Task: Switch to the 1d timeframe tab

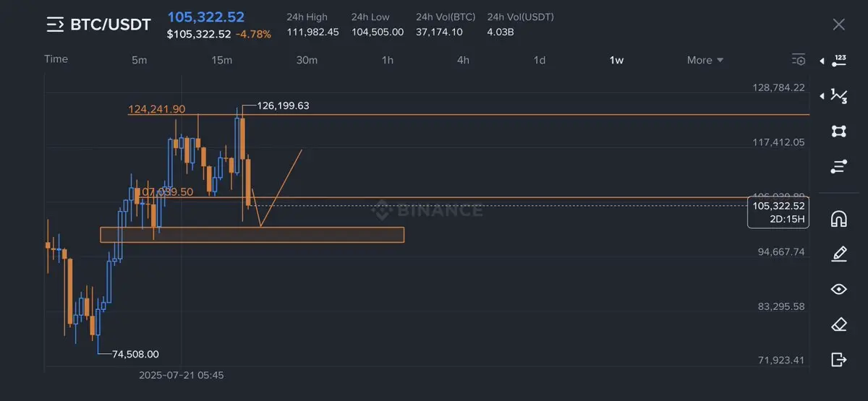Action: (540, 60)
